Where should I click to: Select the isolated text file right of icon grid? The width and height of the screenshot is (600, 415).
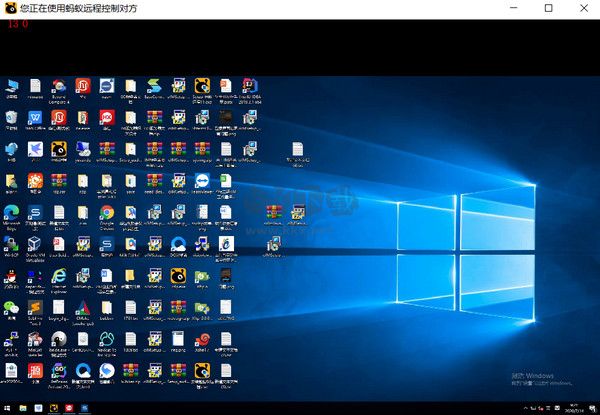(x=297, y=150)
